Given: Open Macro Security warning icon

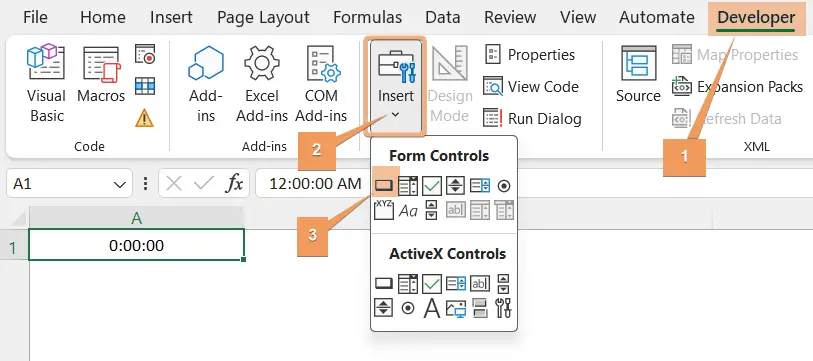Looking at the screenshot, I should tap(145, 118).
